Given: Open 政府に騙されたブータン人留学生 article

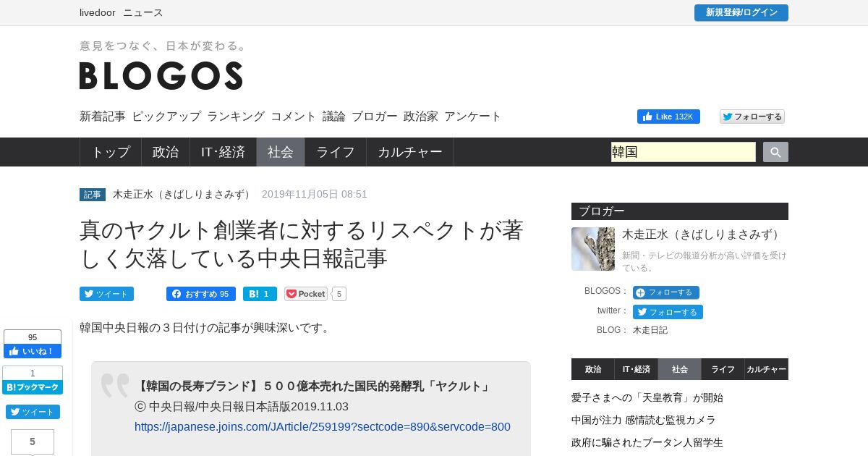Looking at the screenshot, I should pos(647,442).
